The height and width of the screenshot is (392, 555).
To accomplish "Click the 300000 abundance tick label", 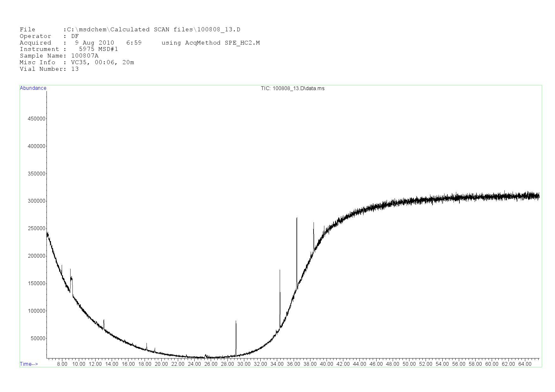I will click(x=36, y=201).
